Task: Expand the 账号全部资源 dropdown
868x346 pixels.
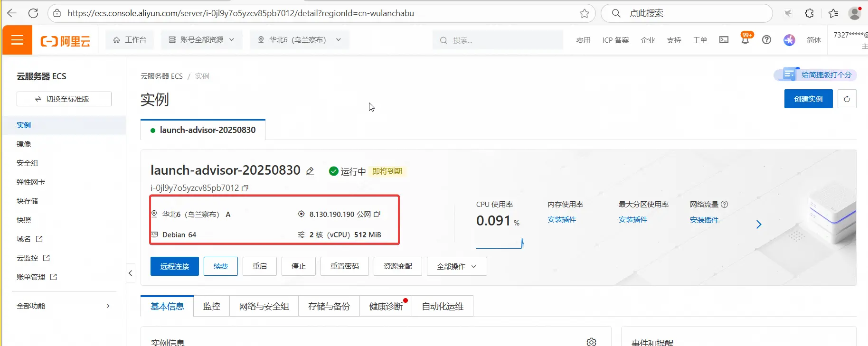Action: (x=201, y=40)
